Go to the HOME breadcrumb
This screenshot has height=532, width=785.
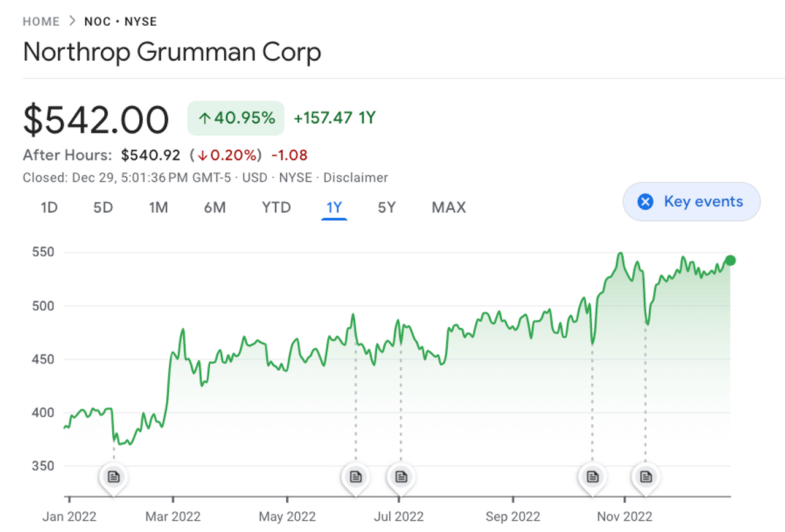coord(41,22)
